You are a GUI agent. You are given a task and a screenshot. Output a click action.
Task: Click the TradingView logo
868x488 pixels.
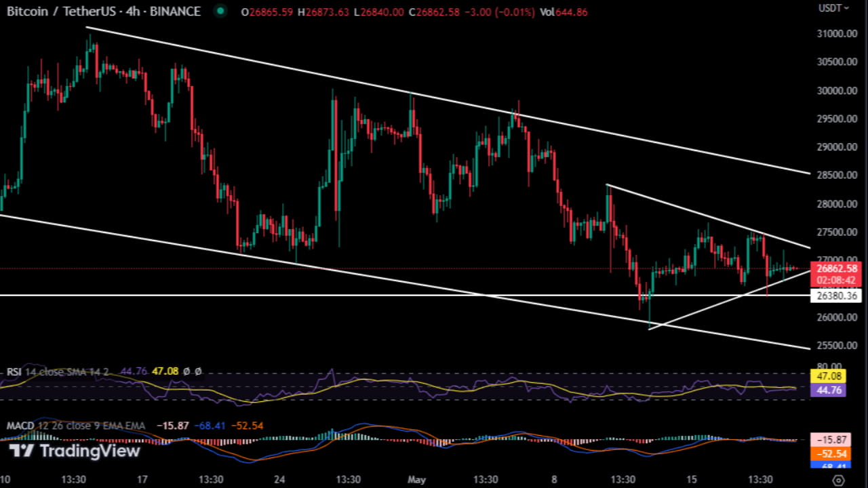click(73, 451)
